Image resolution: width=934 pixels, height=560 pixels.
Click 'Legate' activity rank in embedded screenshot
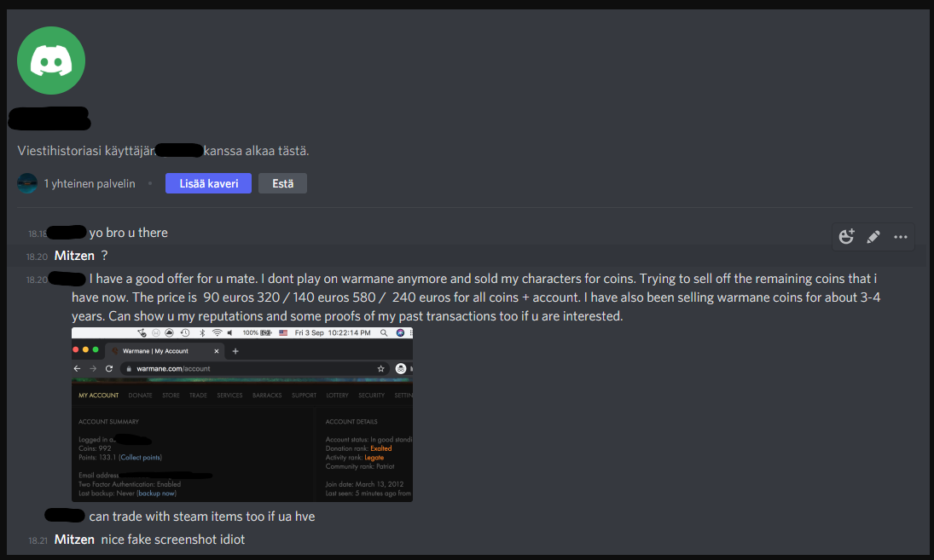click(374, 458)
